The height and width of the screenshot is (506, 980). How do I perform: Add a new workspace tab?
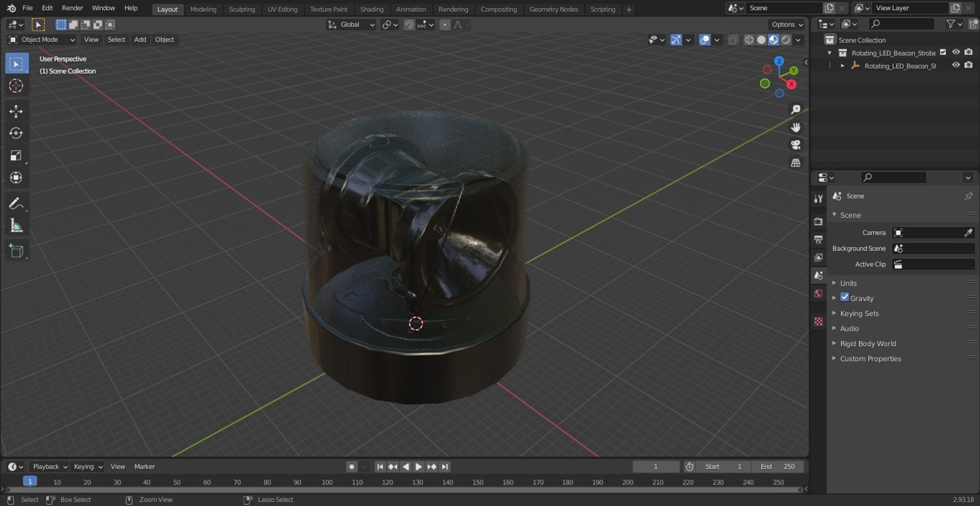pos(629,9)
